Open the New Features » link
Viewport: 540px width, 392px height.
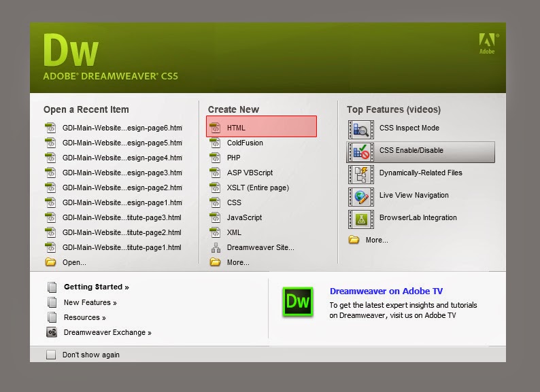click(x=90, y=302)
